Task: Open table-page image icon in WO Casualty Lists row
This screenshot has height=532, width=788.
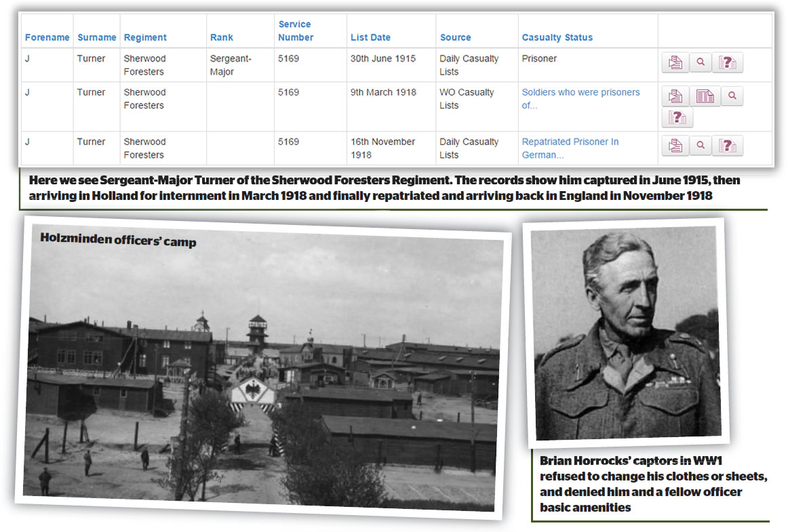Action: coord(705,96)
